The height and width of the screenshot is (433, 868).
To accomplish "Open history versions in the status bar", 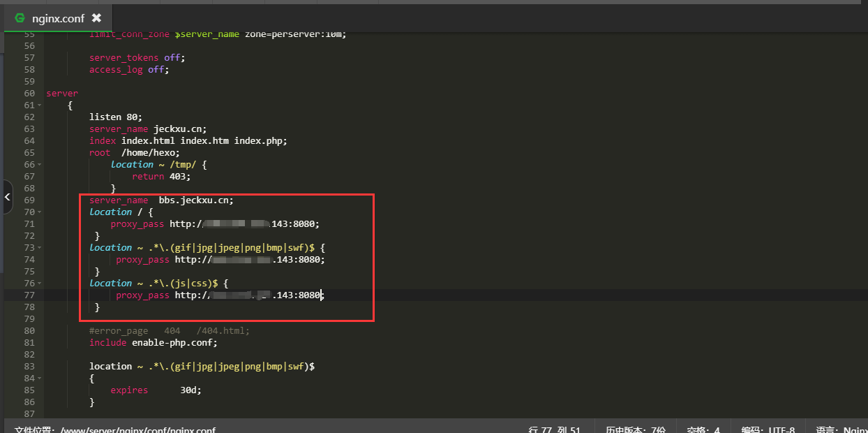I will coord(636,429).
